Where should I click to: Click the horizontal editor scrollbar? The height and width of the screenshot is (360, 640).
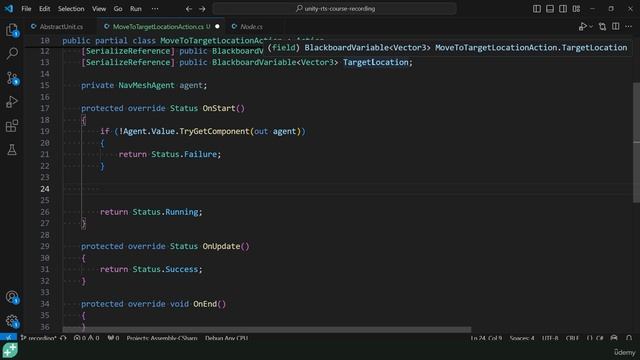point(267,329)
